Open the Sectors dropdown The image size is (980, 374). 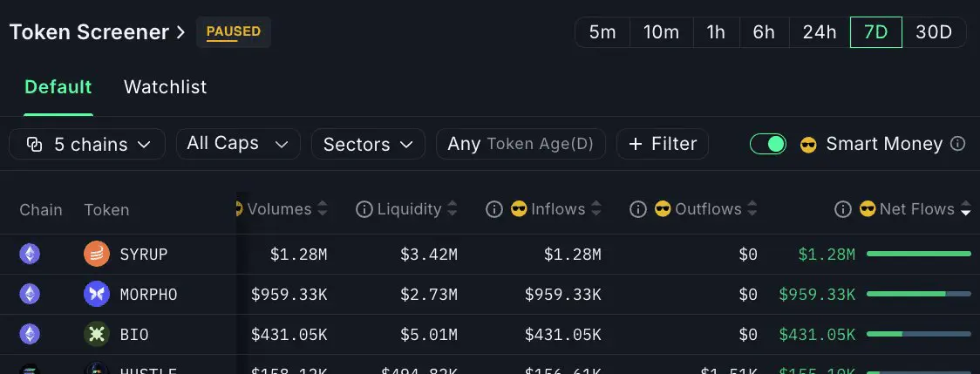point(368,144)
